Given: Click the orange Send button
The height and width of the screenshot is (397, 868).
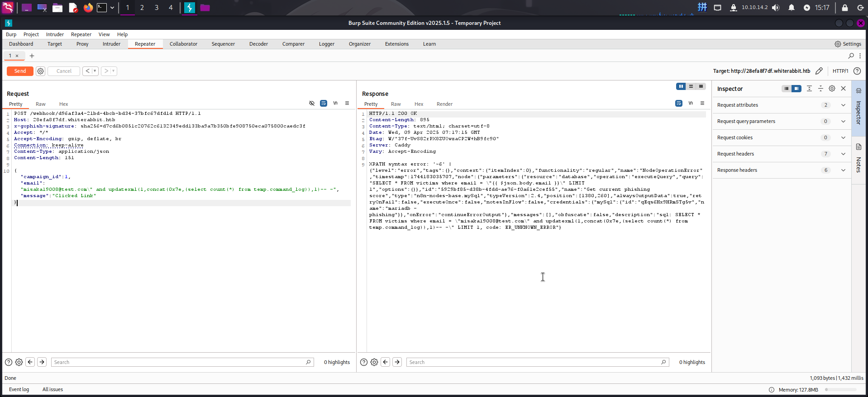Looking at the screenshot, I should pos(20,71).
